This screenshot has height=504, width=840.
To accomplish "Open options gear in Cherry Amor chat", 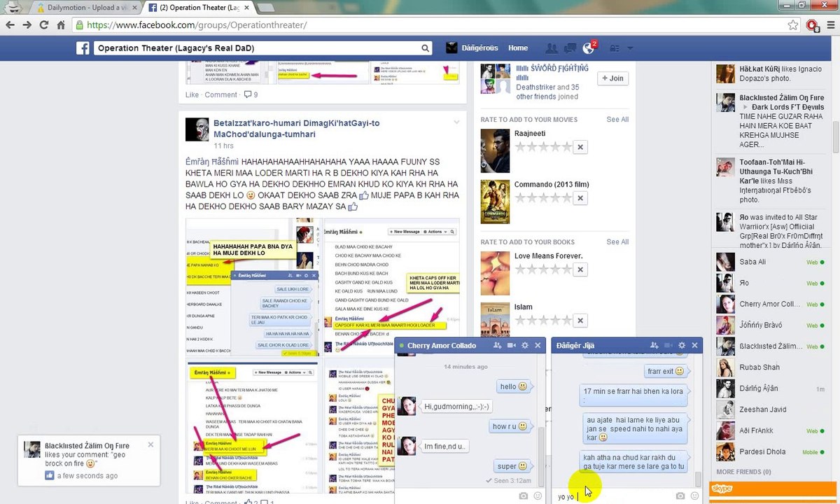I will coord(524,345).
